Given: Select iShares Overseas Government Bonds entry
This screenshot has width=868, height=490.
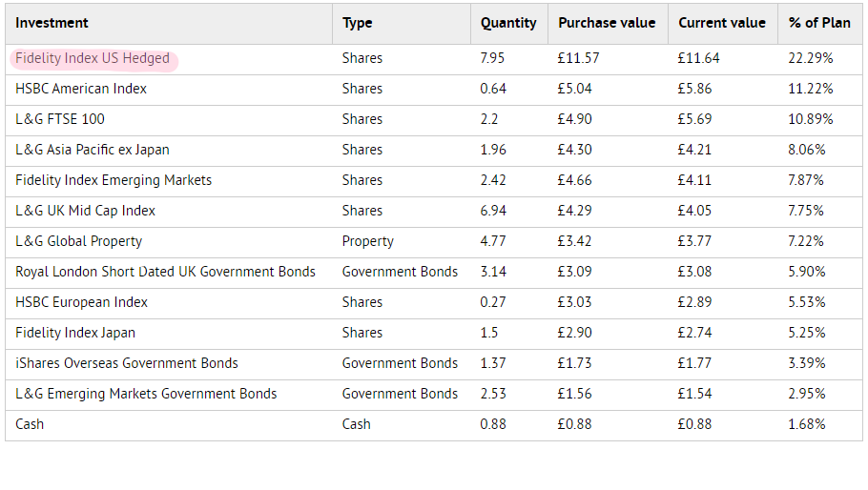Looking at the screenshot, I should (127, 363).
